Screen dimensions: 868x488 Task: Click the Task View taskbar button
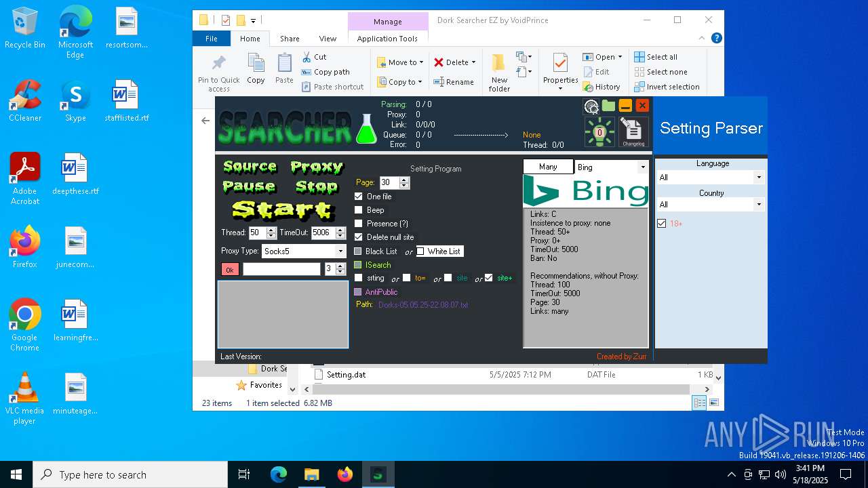pos(244,474)
